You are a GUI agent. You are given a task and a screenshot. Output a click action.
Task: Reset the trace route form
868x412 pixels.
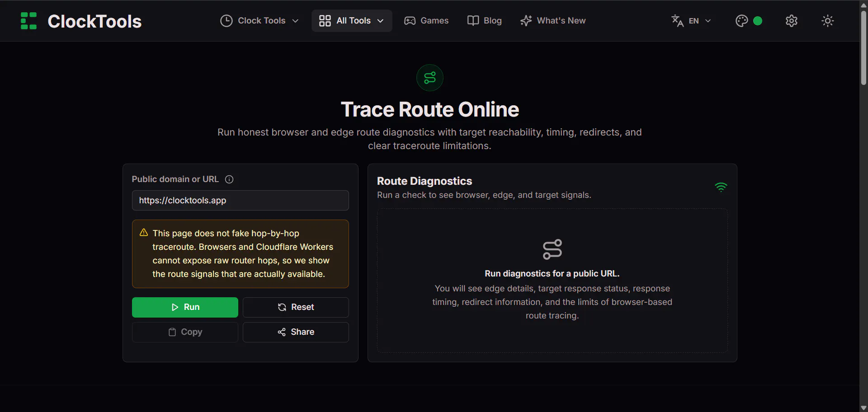coord(296,307)
